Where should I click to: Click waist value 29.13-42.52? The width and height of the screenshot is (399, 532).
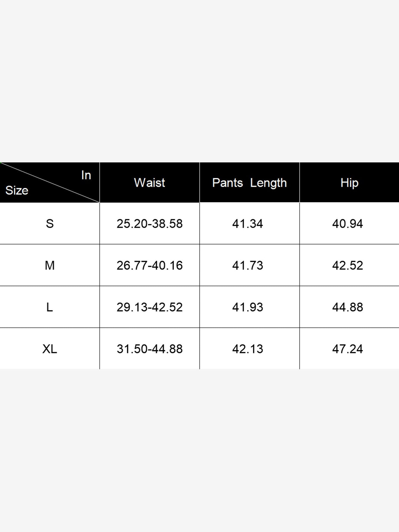150,307
